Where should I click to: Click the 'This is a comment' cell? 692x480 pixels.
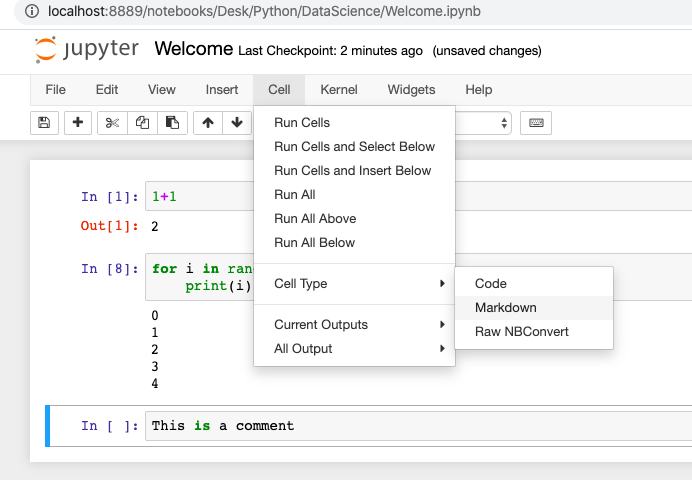[x=418, y=426]
